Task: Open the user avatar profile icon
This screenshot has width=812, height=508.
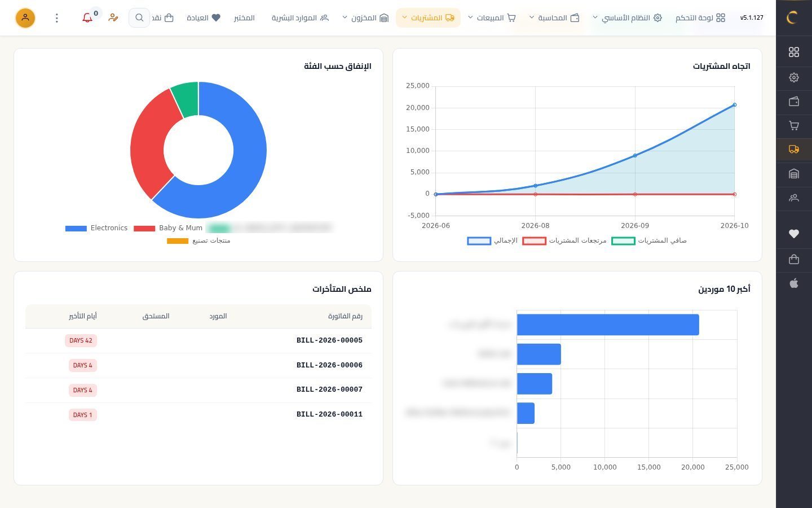Action: click(25, 18)
